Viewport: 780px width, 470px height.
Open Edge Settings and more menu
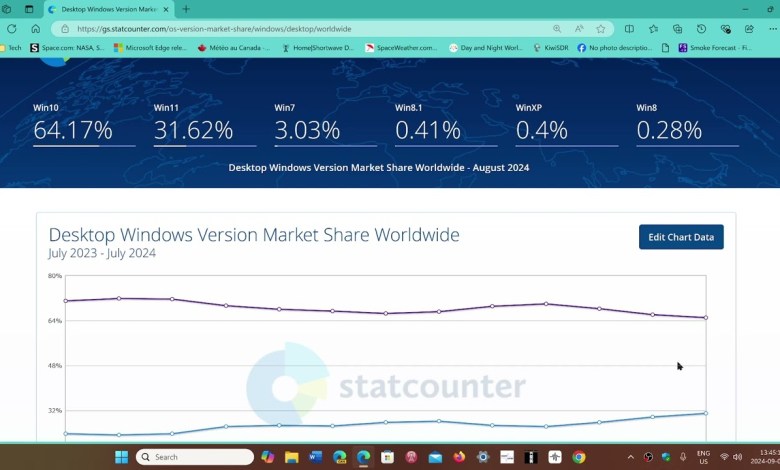pos(772,29)
